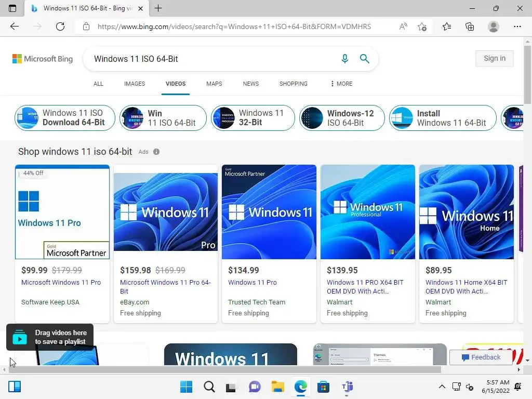The image size is (532, 399).
Task: Add this page to favorites
Action: 422,26
